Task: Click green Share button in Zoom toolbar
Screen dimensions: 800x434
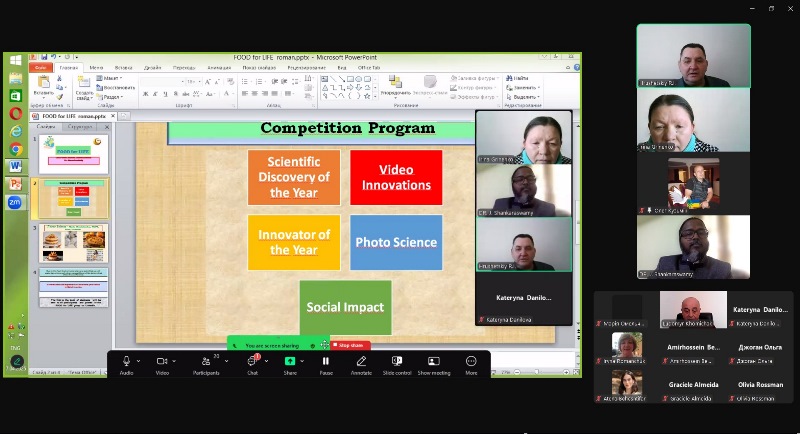Action: tap(290, 365)
